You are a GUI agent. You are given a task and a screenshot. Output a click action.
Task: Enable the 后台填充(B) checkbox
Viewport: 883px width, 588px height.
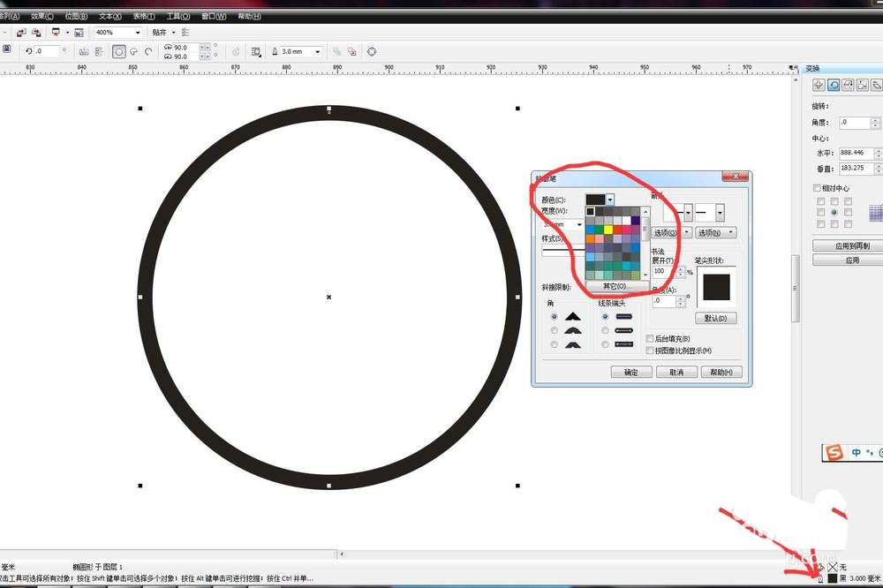649,338
